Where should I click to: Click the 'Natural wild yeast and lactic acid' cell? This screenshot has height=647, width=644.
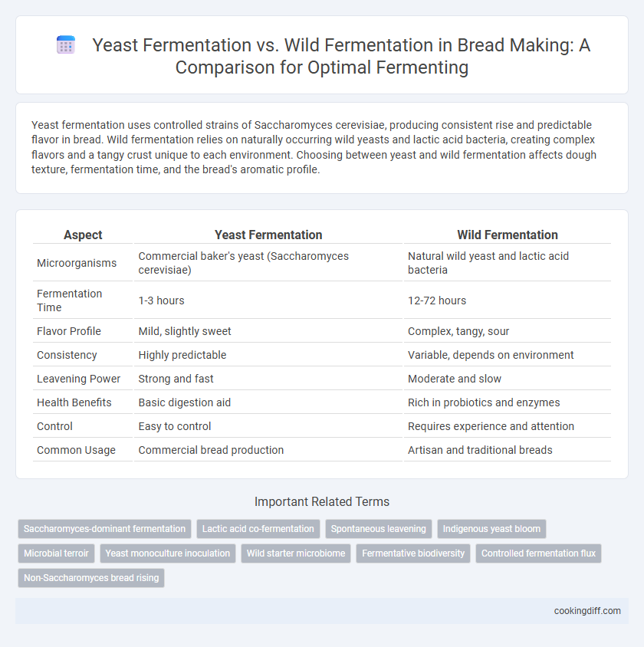(508, 263)
